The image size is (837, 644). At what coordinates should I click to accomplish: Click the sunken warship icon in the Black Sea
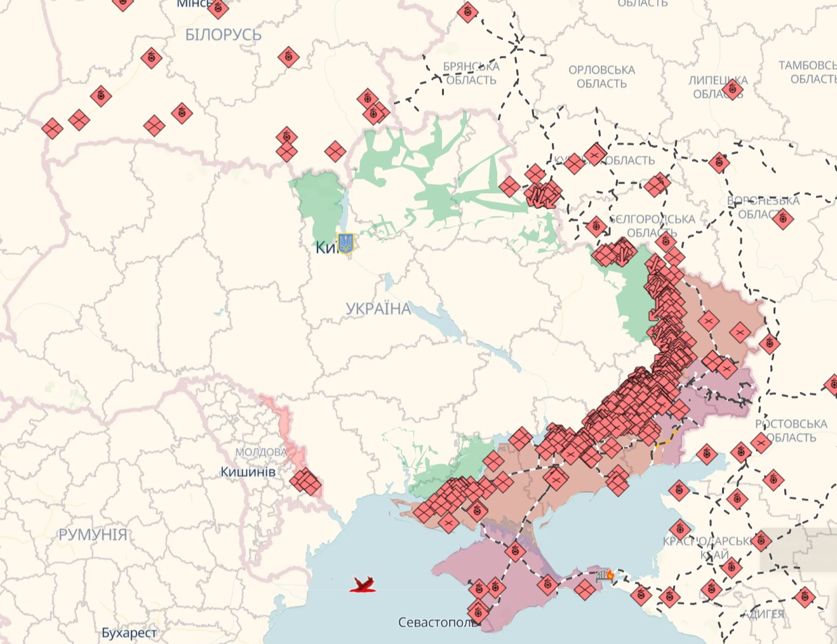coord(363,584)
